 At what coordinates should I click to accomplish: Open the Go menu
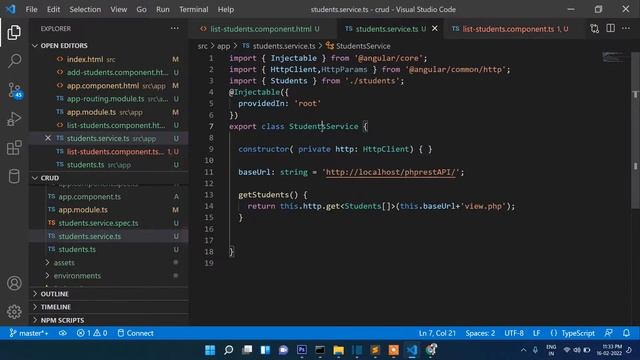(x=141, y=9)
